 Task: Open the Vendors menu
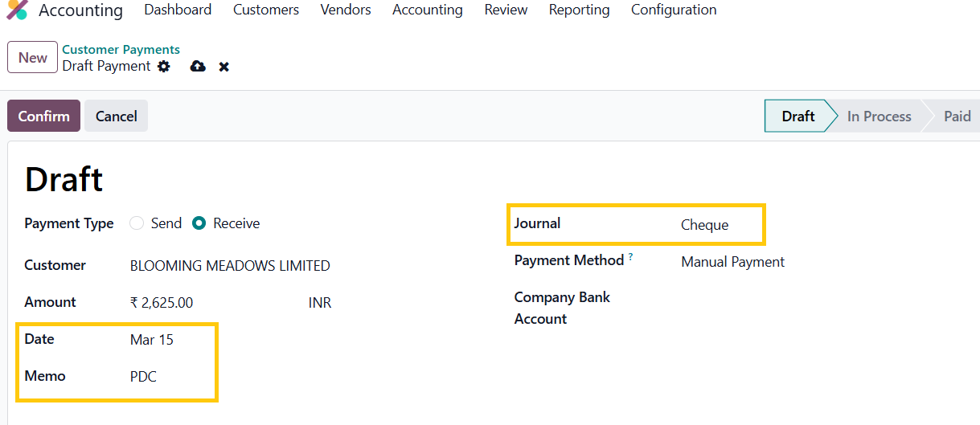click(x=346, y=10)
